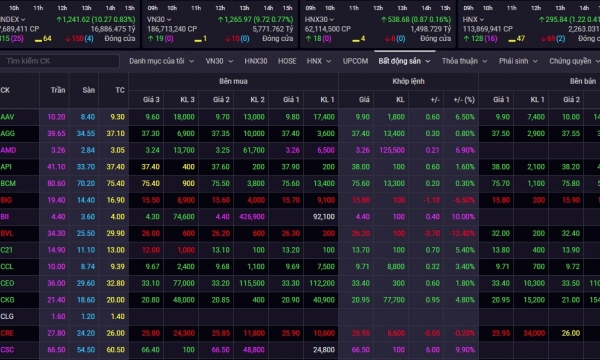Open the Chứng quyền menu
Image resolution: width=600 pixels, height=360 pixels.
click(x=573, y=61)
